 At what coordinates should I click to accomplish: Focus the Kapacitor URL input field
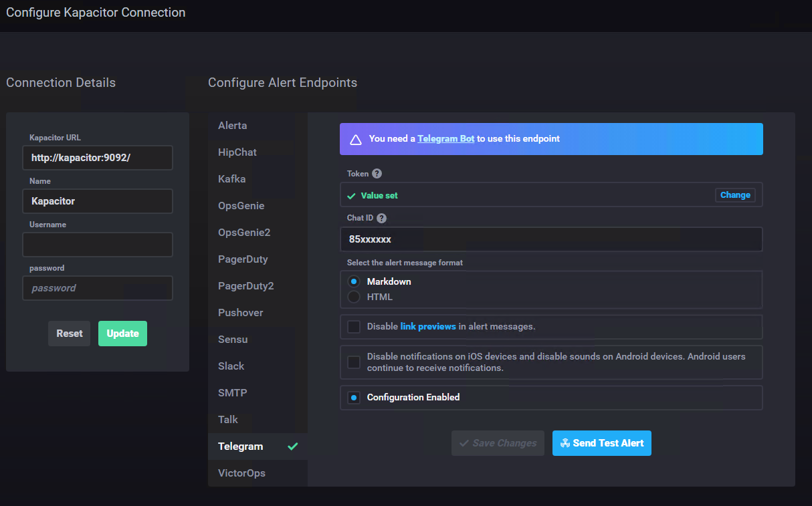[x=98, y=158]
